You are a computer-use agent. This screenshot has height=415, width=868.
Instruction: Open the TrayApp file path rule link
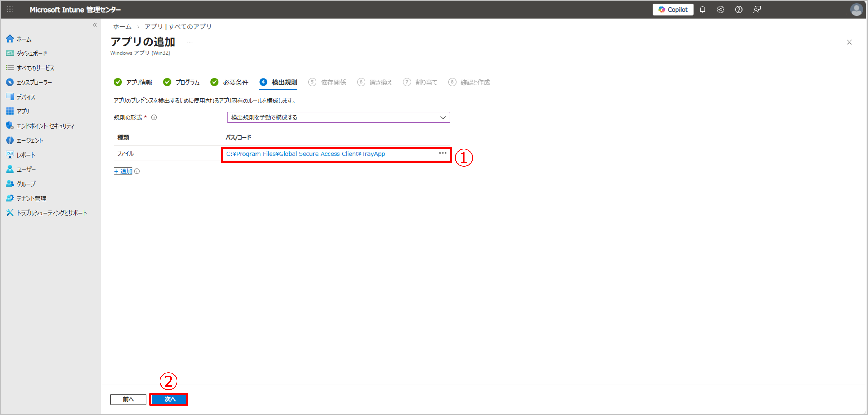pyautogui.click(x=305, y=154)
